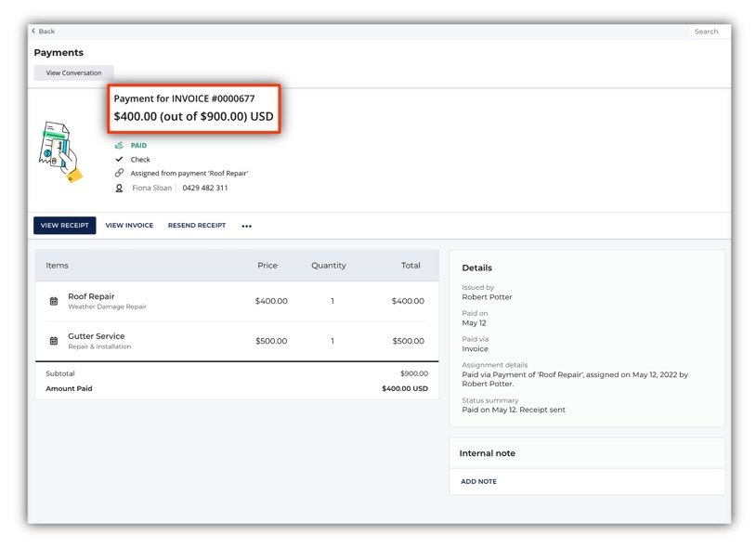Click the Paid via value Invoice

(x=475, y=349)
